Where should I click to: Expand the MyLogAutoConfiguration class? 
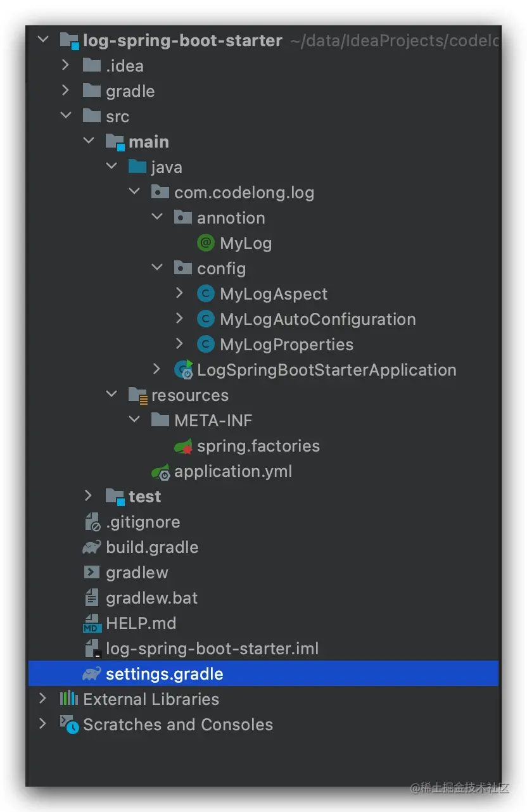(179, 319)
